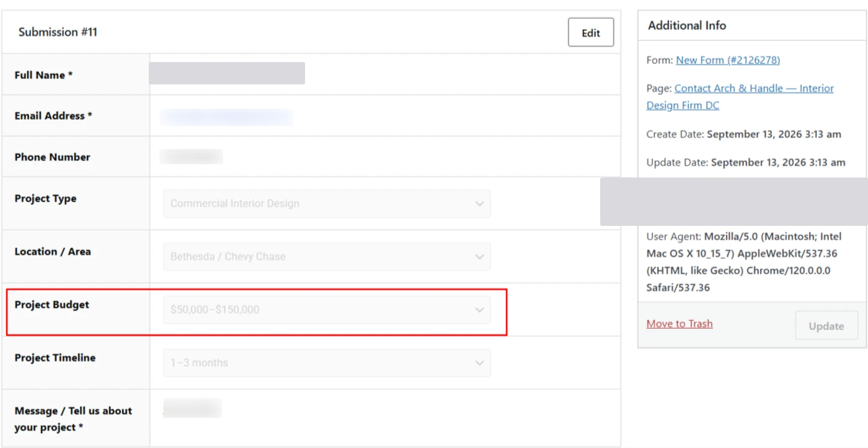This screenshot has width=868, height=448.
Task: Click the Email Address field label
Action: tap(53, 116)
